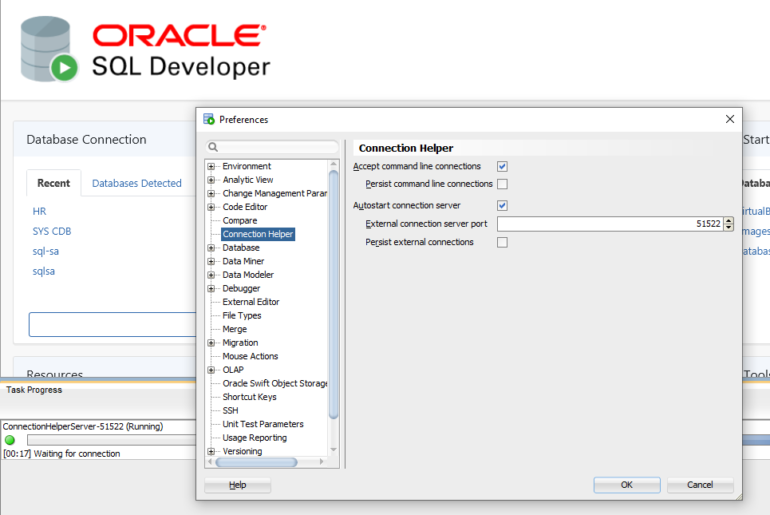The height and width of the screenshot is (515, 770).
Task: Expand the OLAP tree node
Action: [211, 370]
